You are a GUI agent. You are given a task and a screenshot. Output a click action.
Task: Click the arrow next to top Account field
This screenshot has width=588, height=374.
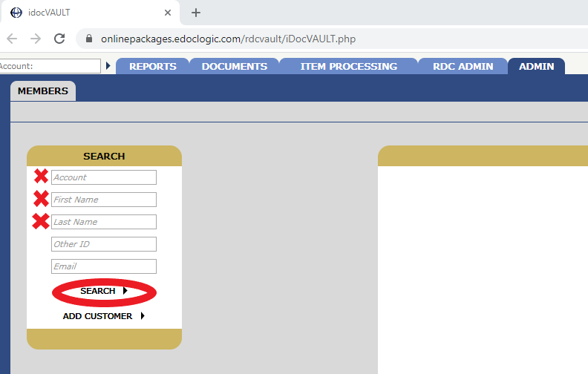pos(108,66)
